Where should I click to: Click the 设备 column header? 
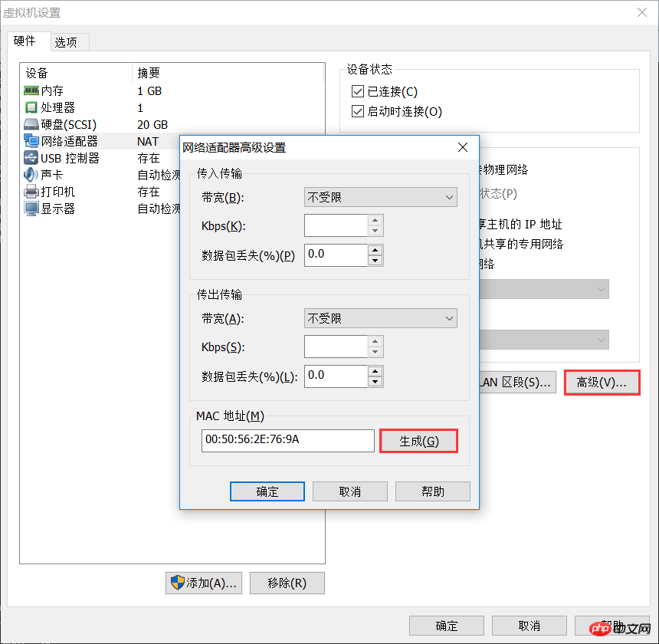(x=37, y=73)
